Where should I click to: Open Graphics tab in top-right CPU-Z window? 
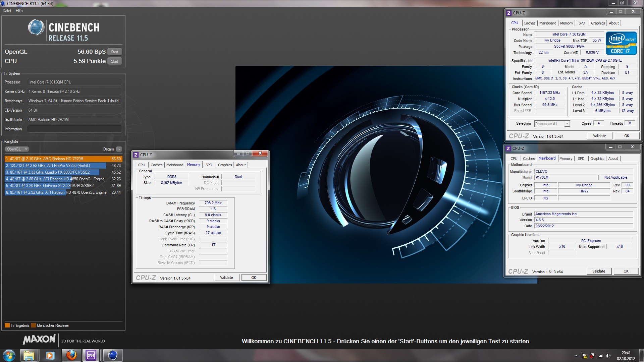598,23
